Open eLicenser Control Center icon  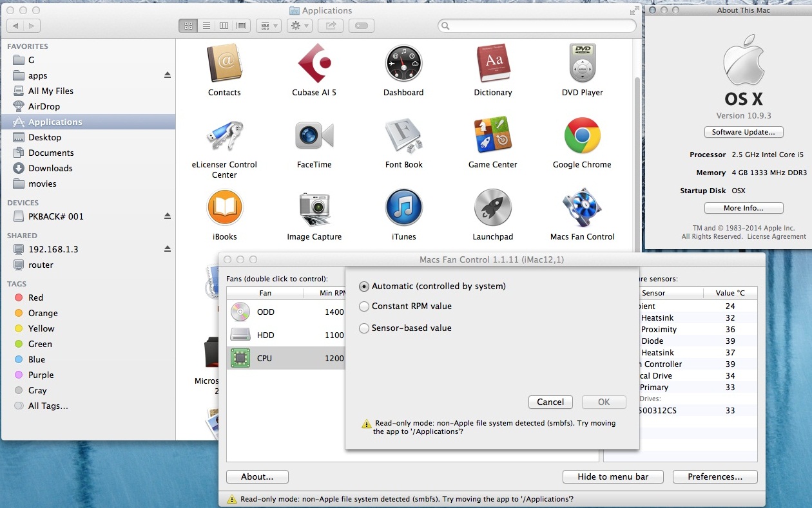pos(224,135)
